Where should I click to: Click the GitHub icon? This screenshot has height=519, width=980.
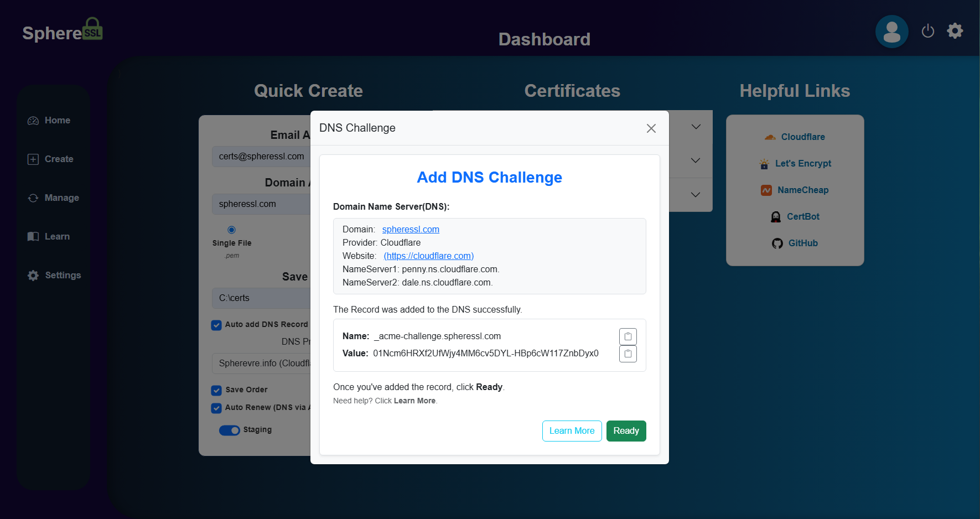tap(777, 243)
